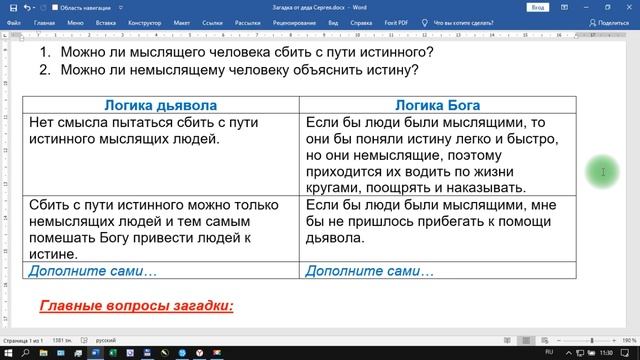
Task: Click the русский language indicator
Action: pos(106,340)
